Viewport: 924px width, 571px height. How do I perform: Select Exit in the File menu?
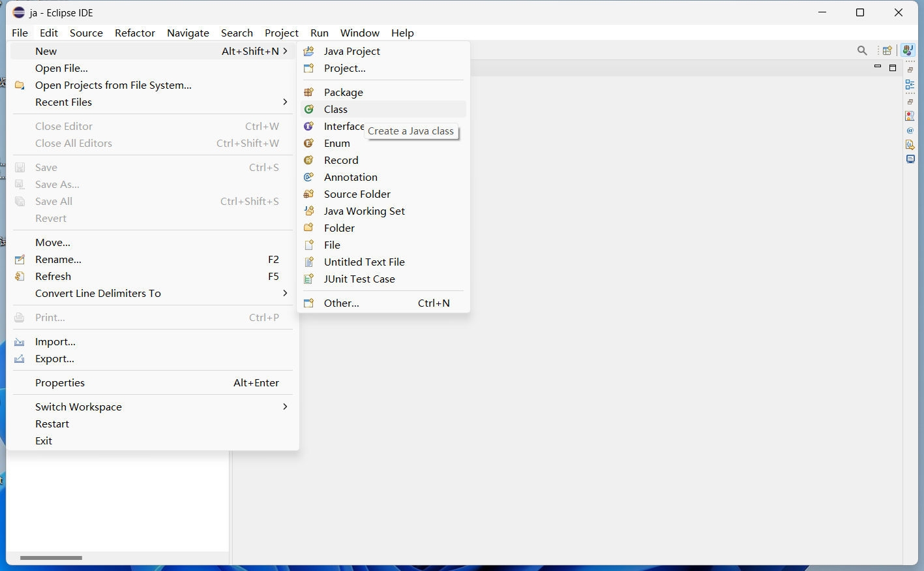point(151,440)
